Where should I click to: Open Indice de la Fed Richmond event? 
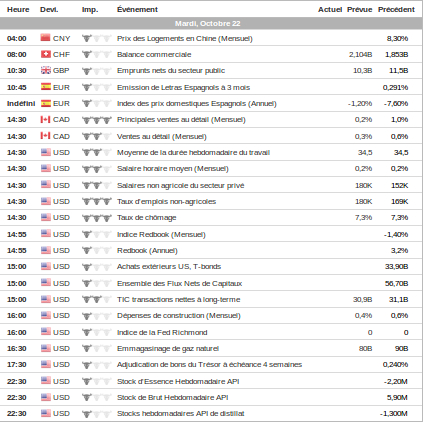click(x=162, y=332)
